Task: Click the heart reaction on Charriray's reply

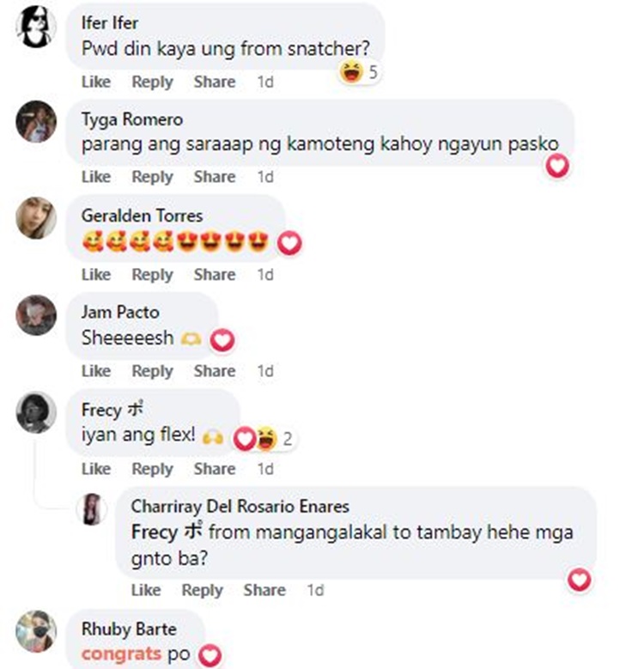Action: coord(580,580)
